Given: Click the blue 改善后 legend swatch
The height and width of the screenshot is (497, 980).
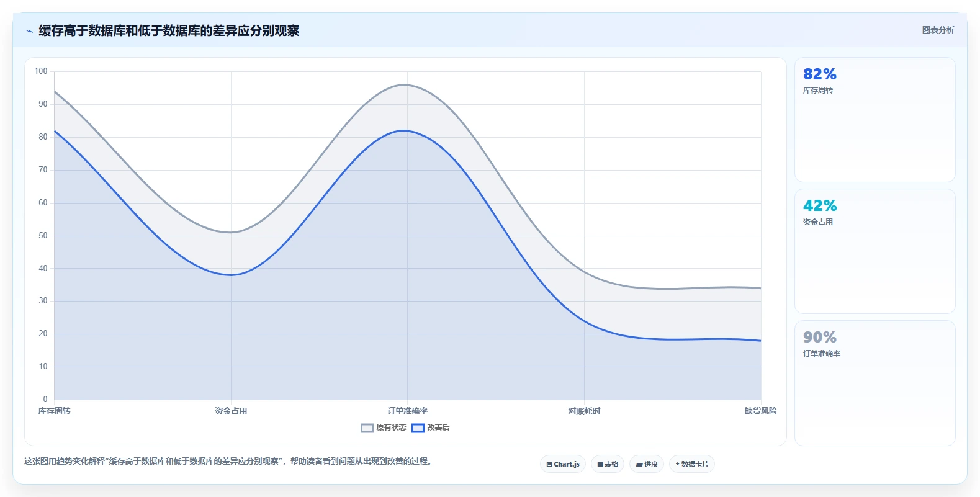Looking at the screenshot, I should click(418, 428).
